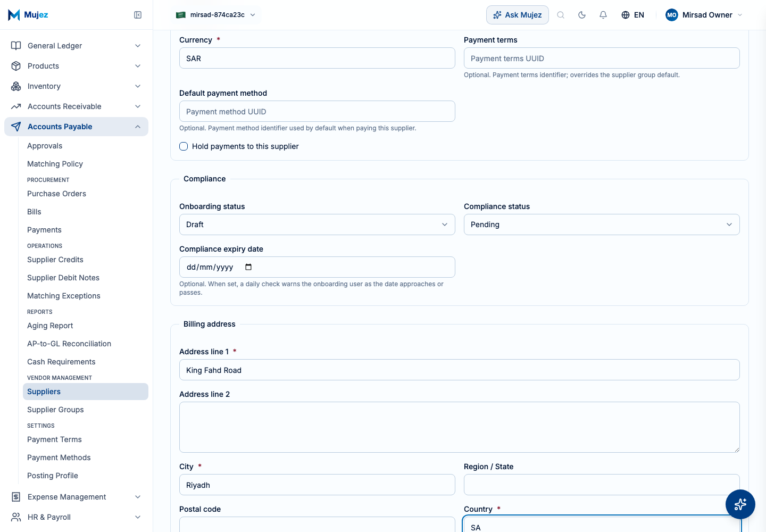The height and width of the screenshot is (532, 766).
Task: Open the floating AI assistant button
Action: click(x=740, y=504)
